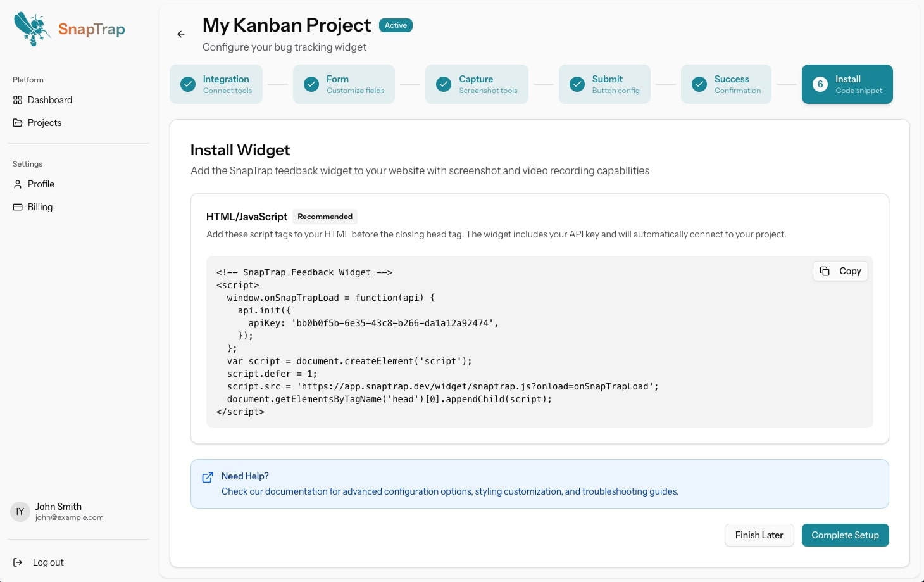The image size is (924, 582).
Task: Click the SnapTrap bug logo icon
Action: pos(32,28)
